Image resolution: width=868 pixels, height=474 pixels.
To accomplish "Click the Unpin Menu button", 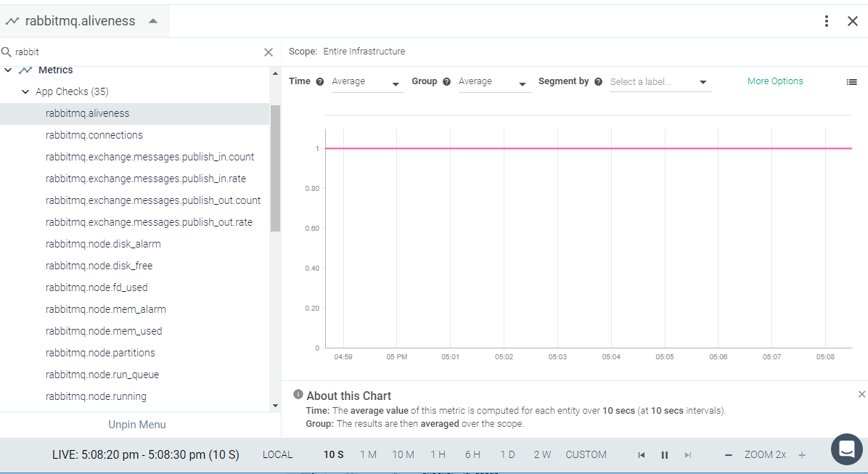I will (136, 425).
